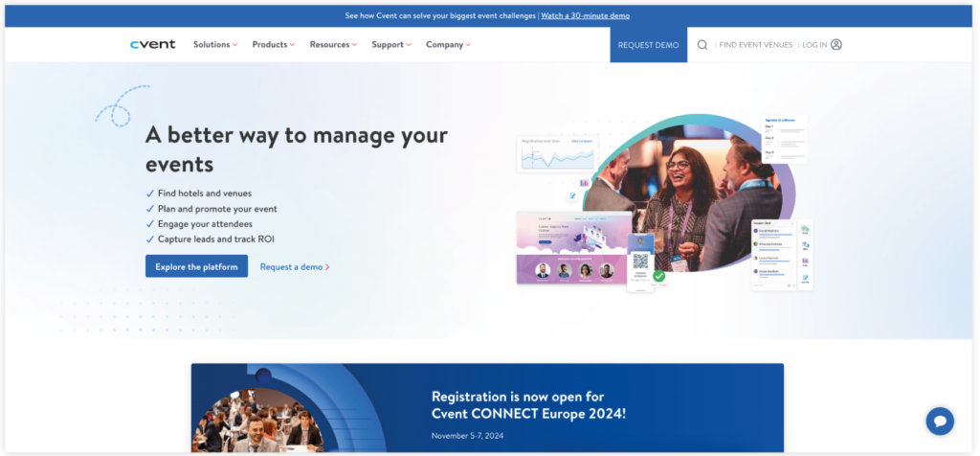Click the Log In link
Viewport: 980px width, 456px height.
coord(814,45)
